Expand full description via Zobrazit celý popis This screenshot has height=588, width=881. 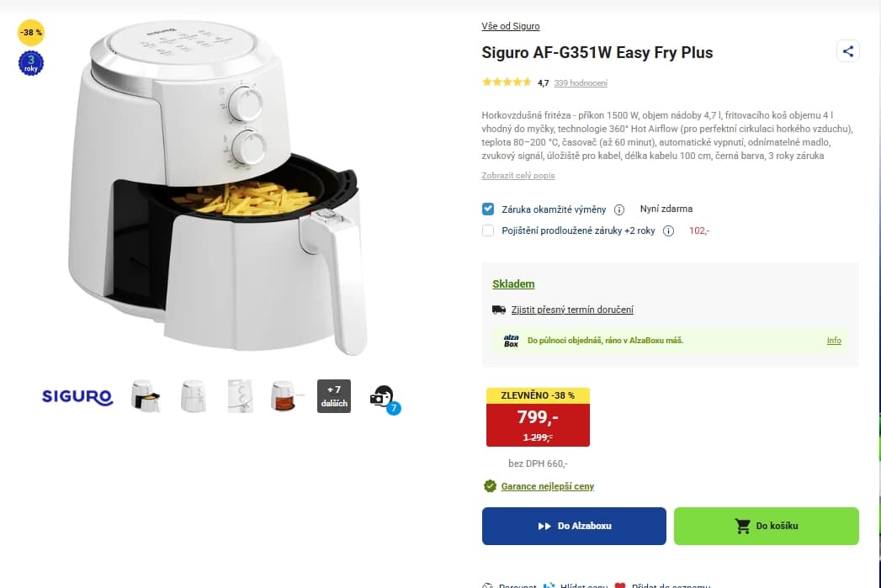(518, 176)
